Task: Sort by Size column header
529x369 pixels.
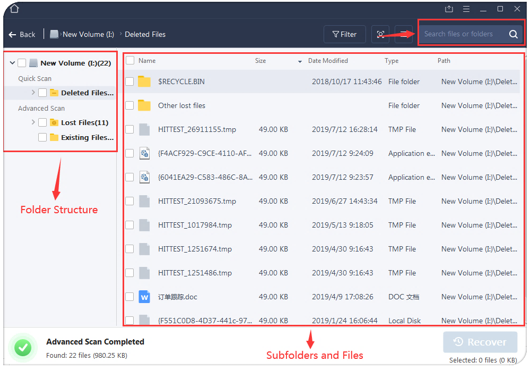Action: click(260, 61)
